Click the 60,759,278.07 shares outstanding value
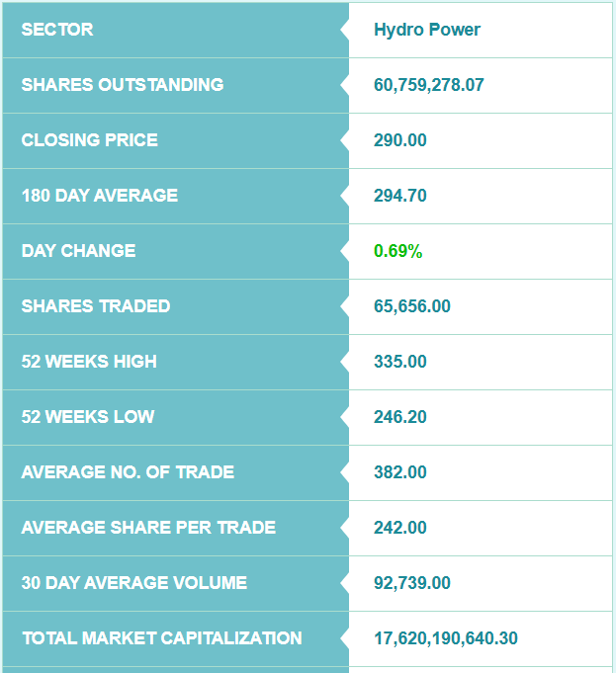 click(429, 85)
